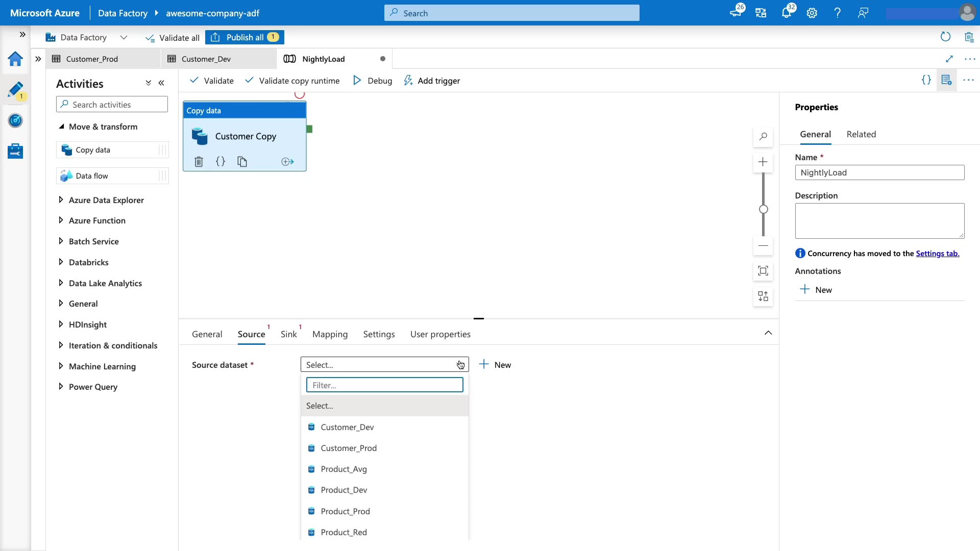
Task: Clone the Customer Copy activity
Action: pyautogui.click(x=242, y=162)
